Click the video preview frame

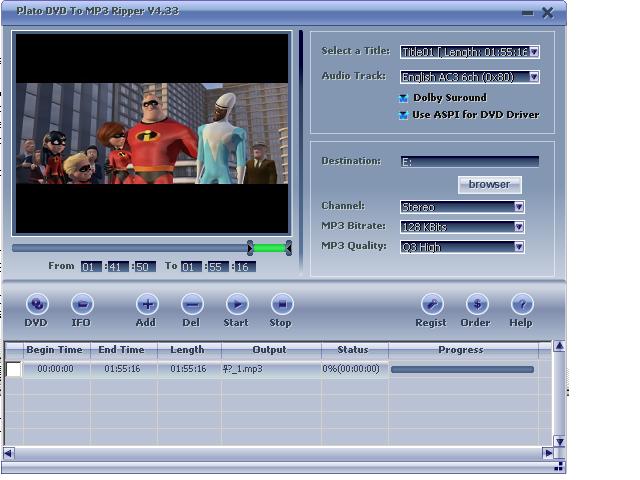152,133
